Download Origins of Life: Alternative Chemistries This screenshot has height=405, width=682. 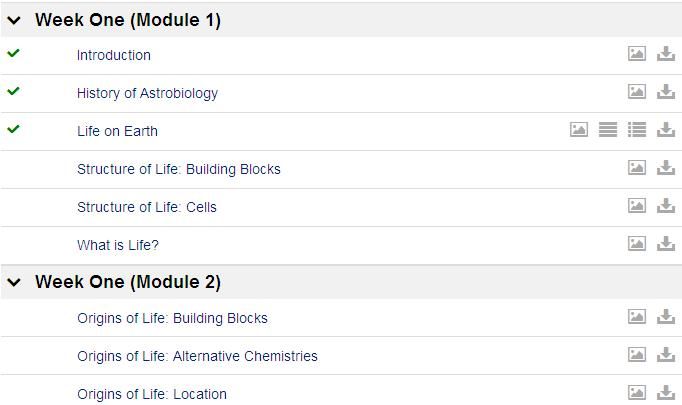pos(666,355)
